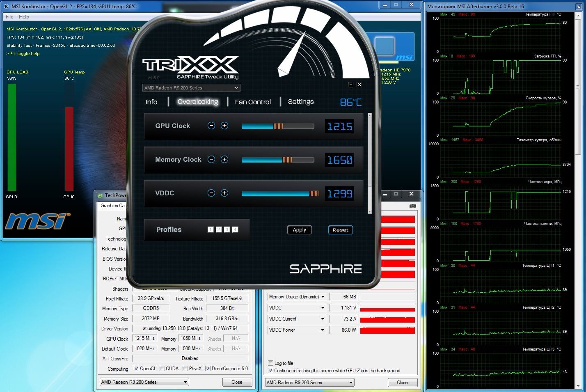Toggle the OpenCL checkbox
Screen dimensions: 586x392
coord(137,369)
